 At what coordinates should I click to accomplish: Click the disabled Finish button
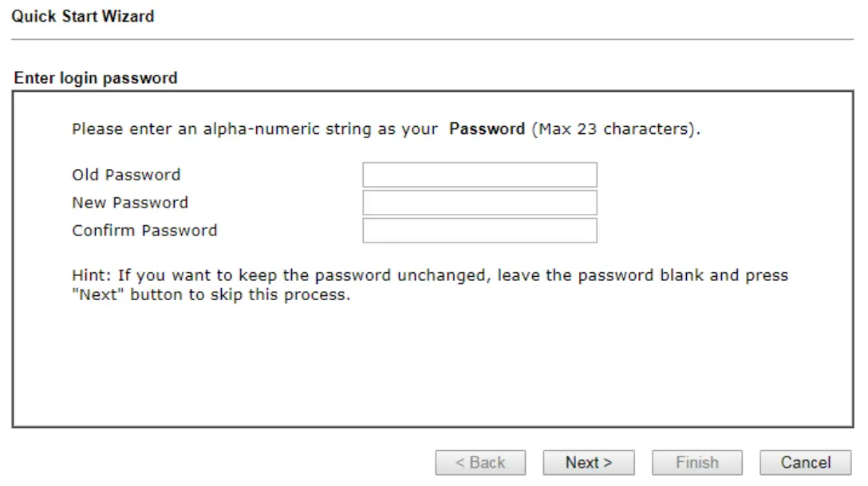(x=696, y=463)
